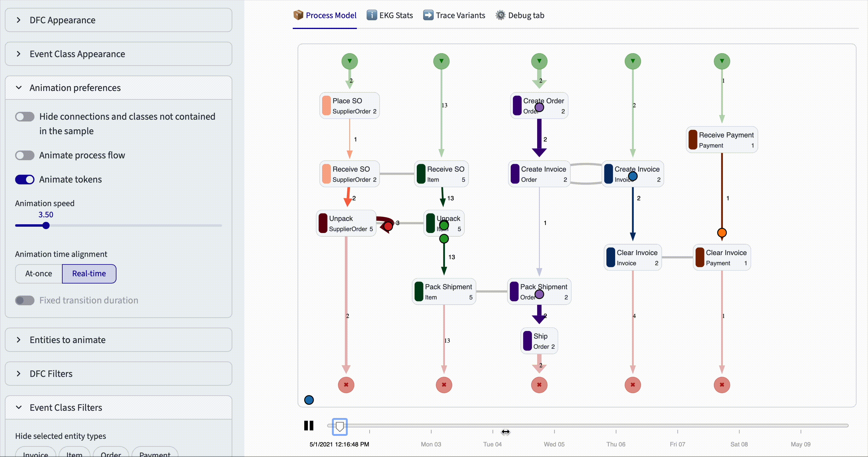The height and width of the screenshot is (457, 868).
Task: Click the red end node below Ship Order
Action: tap(539, 384)
